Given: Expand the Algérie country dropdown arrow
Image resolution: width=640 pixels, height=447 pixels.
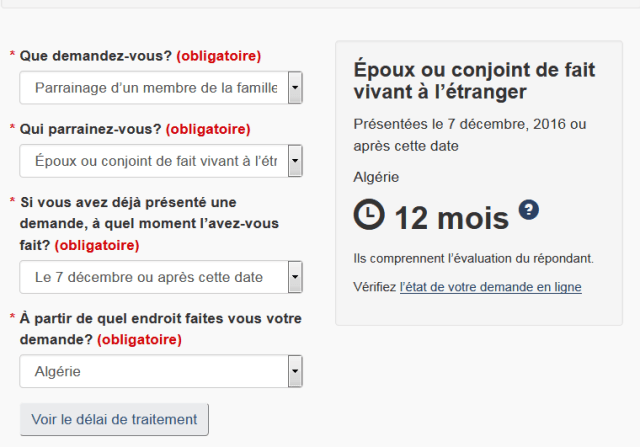Looking at the screenshot, I should tap(295, 371).
